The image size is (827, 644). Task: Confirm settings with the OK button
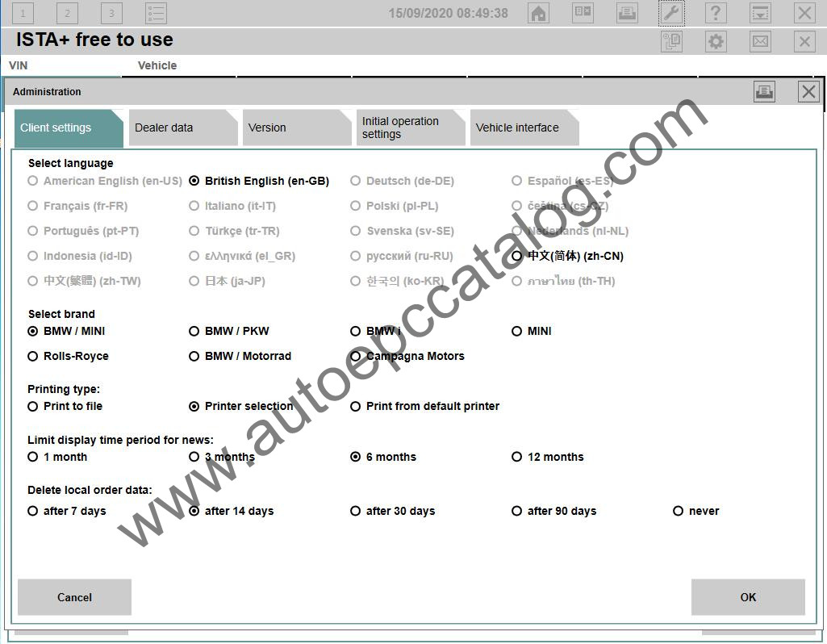[x=748, y=597]
